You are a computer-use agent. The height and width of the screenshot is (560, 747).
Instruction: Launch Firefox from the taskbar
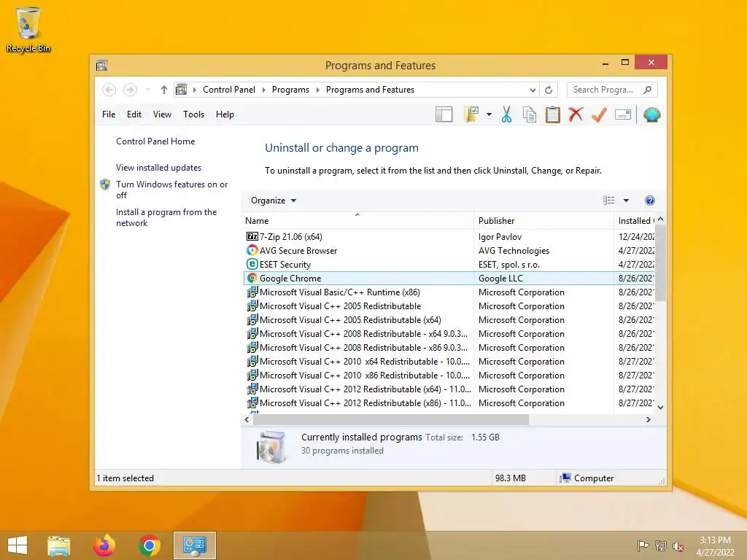[x=104, y=545]
